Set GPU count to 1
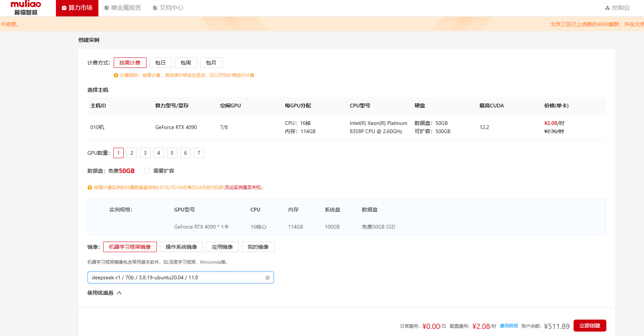This screenshot has height=336, width=644. 119,153
